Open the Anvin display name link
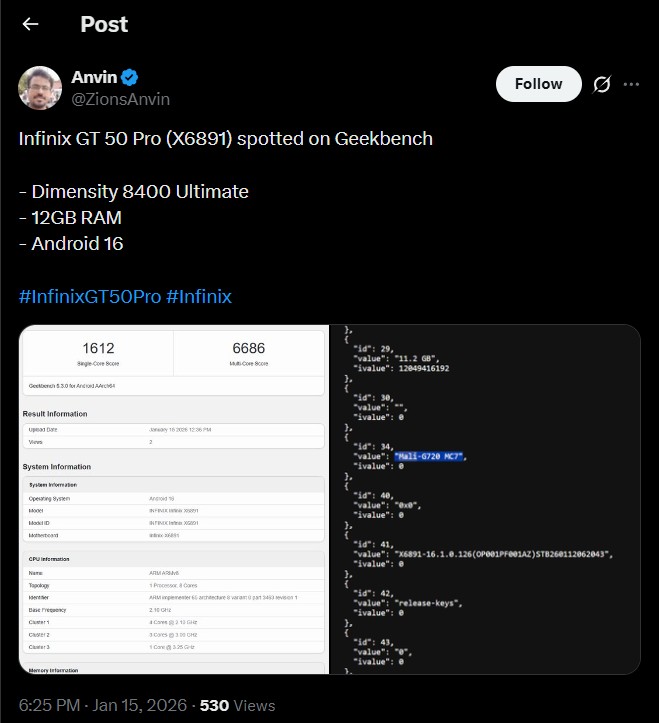The height and width of the screenshot is (723, 659). [x=93, y=78]
